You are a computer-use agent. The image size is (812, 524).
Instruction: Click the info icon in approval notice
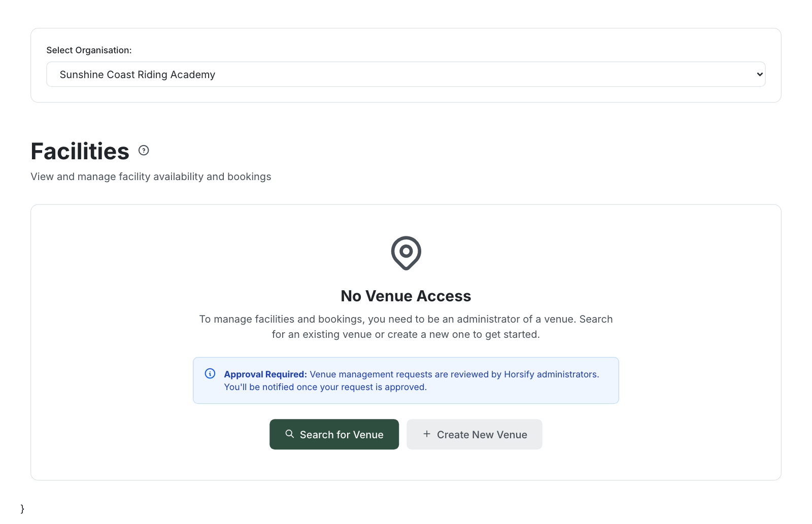tap(210, 373)
